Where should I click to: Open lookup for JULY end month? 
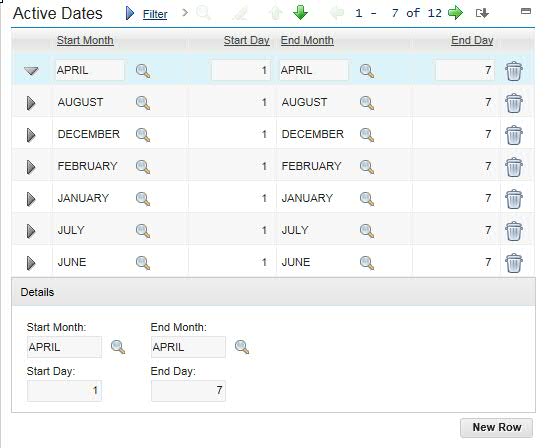click(x=367, y=231)
